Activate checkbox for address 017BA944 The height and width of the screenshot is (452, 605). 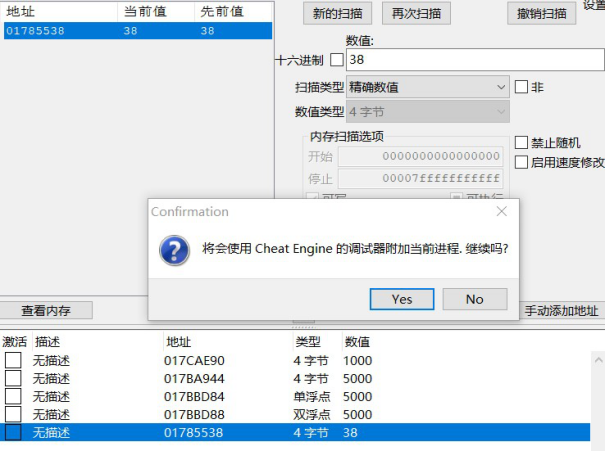tap(13, 378)
